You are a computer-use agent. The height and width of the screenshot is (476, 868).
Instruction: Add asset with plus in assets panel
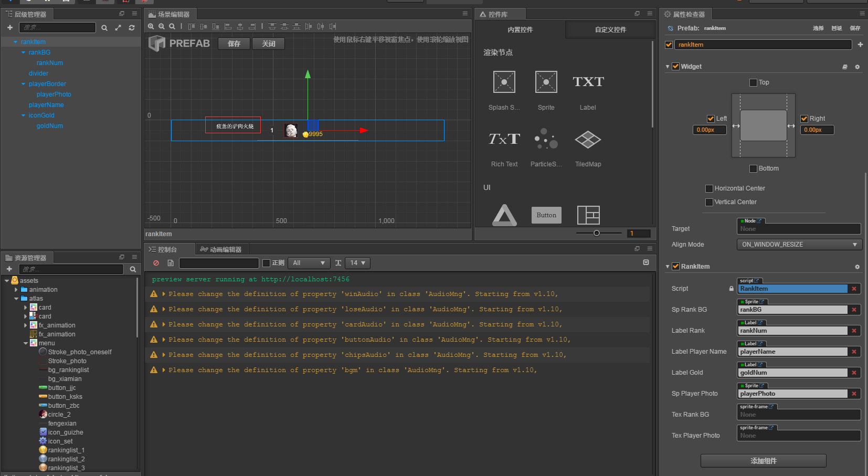tap(9, 269)
